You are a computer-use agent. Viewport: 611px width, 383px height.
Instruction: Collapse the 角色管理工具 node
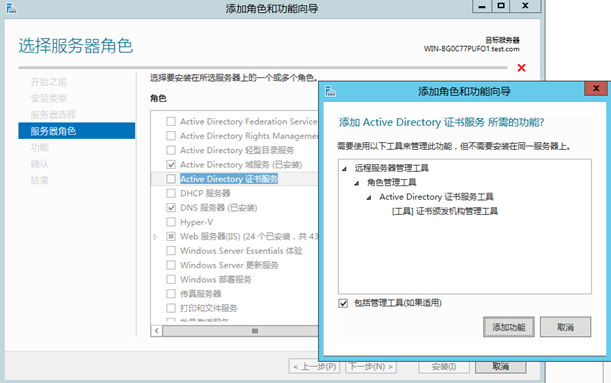[357, 183]
